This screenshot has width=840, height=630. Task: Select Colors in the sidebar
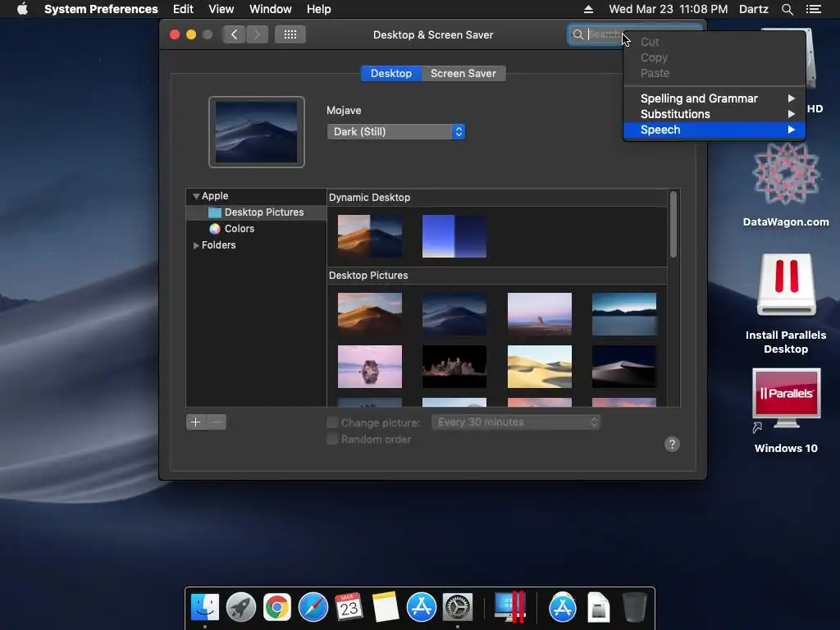(x=256, y=229)
